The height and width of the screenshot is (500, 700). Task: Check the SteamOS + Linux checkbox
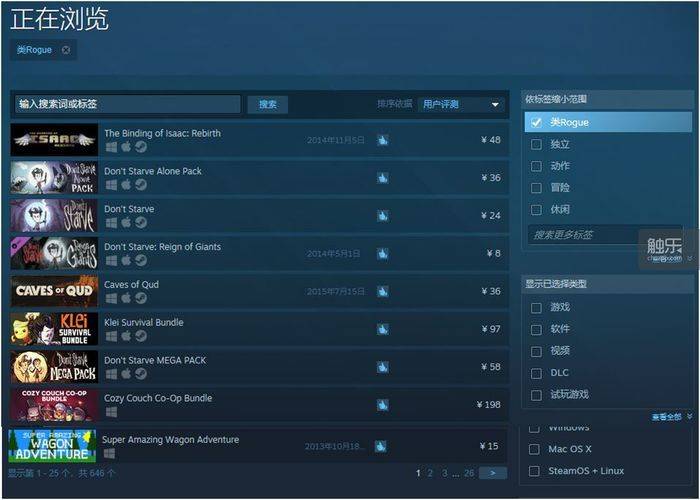click(534, 471)
